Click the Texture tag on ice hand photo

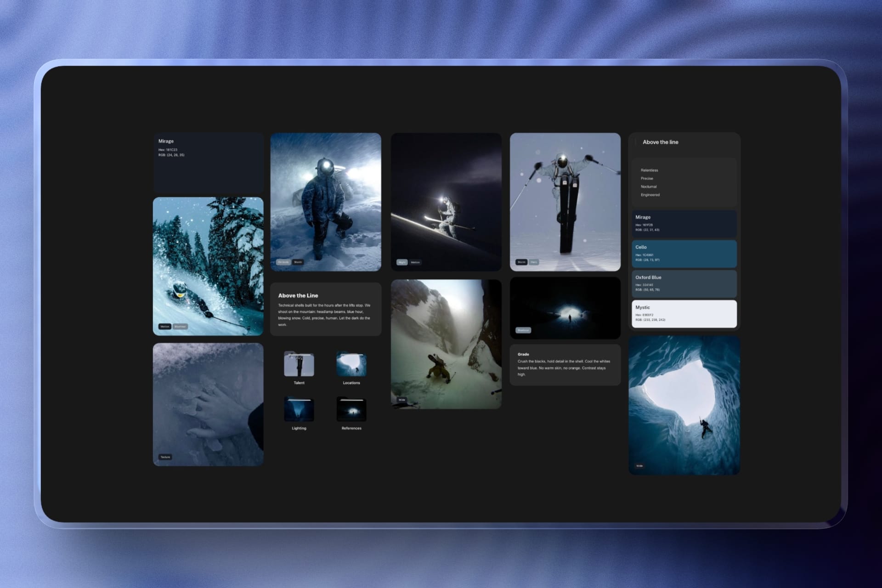[165, 457]
